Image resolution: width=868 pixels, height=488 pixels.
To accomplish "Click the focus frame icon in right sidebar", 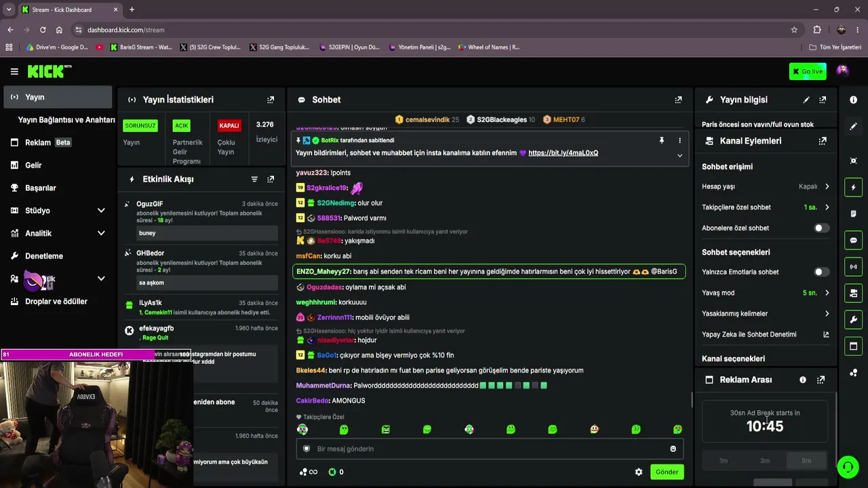I will coord(853,161).
